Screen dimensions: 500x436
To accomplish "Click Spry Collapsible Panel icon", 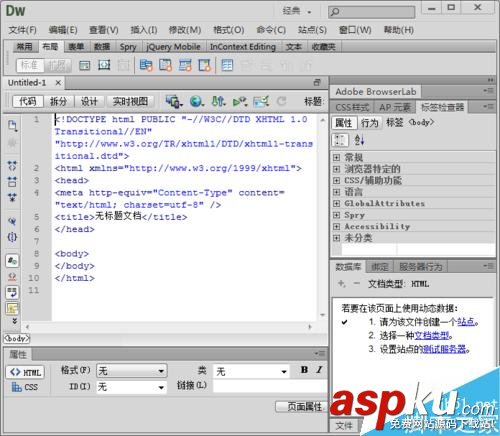I will 205,65.
